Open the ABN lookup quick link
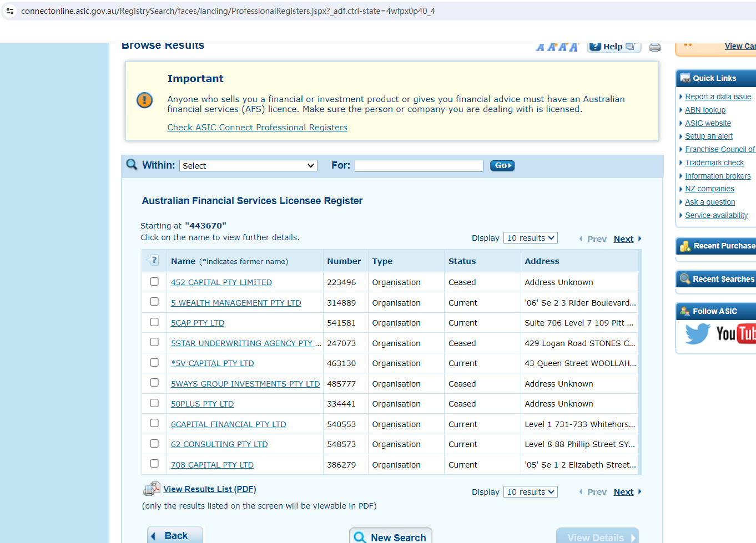 [705, 110]
